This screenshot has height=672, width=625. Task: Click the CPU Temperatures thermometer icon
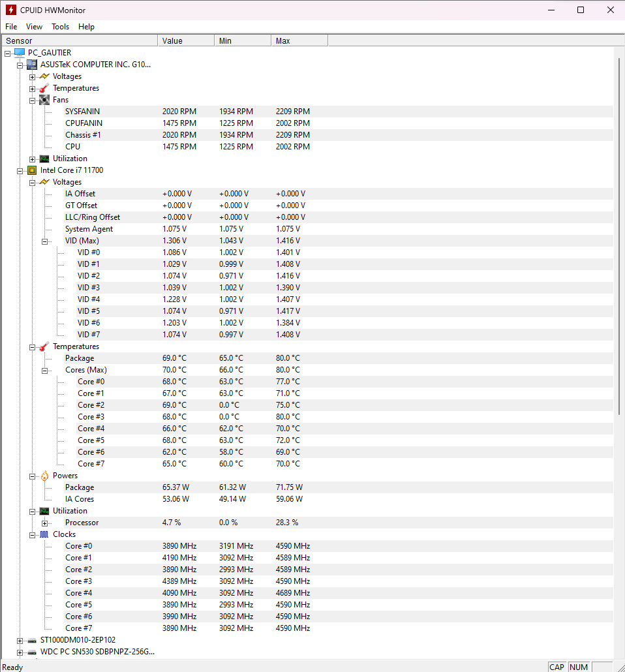point(44,346)
